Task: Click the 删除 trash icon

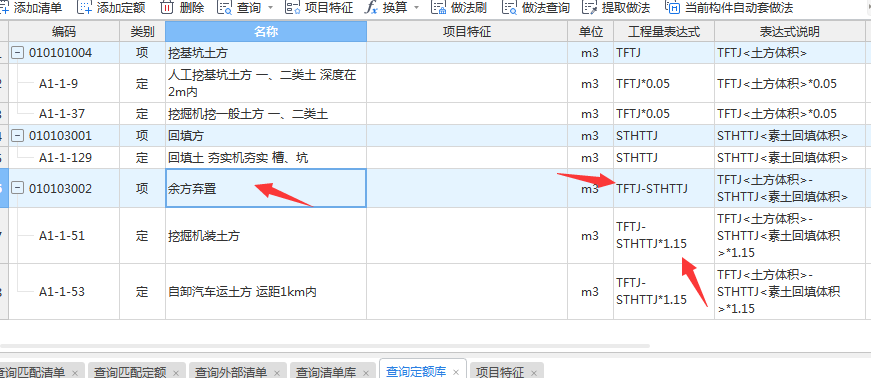Action: [167, 7]
